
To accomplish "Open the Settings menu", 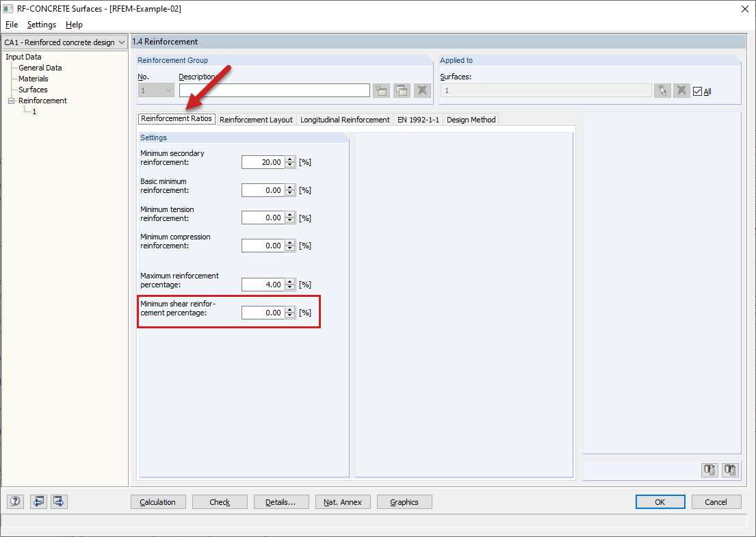I will click(x=42, y=25).
